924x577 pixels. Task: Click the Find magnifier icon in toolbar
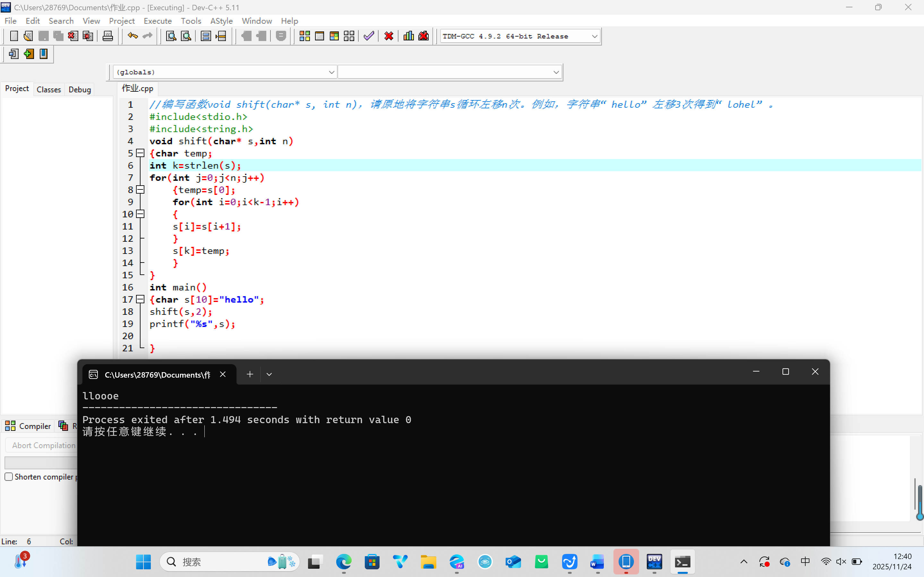[x=171, y=36]
